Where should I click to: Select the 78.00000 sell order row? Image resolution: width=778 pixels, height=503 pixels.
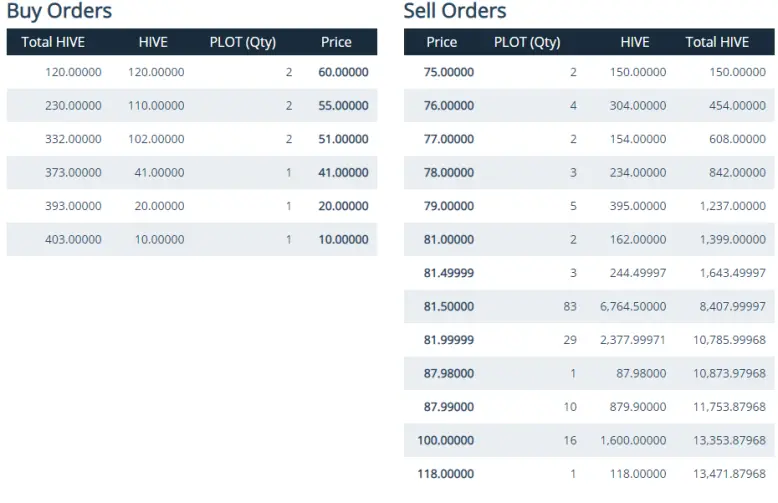(x=589, y=173)
